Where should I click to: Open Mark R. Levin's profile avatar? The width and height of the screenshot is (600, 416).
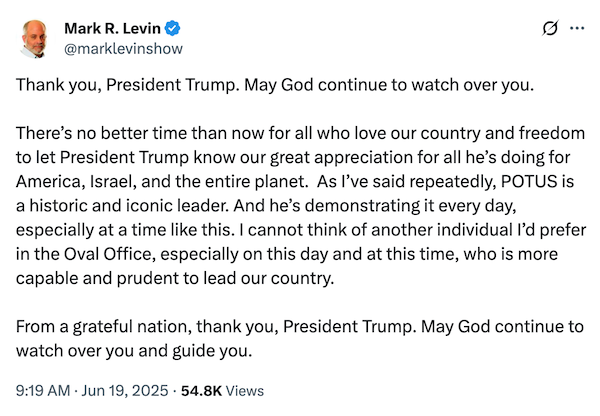click(35, 37)
